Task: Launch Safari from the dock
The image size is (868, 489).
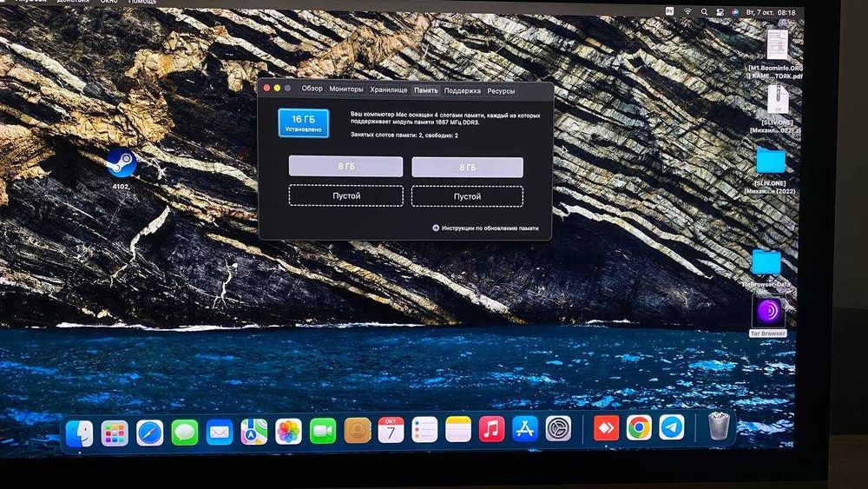Action: click(150, 433)
